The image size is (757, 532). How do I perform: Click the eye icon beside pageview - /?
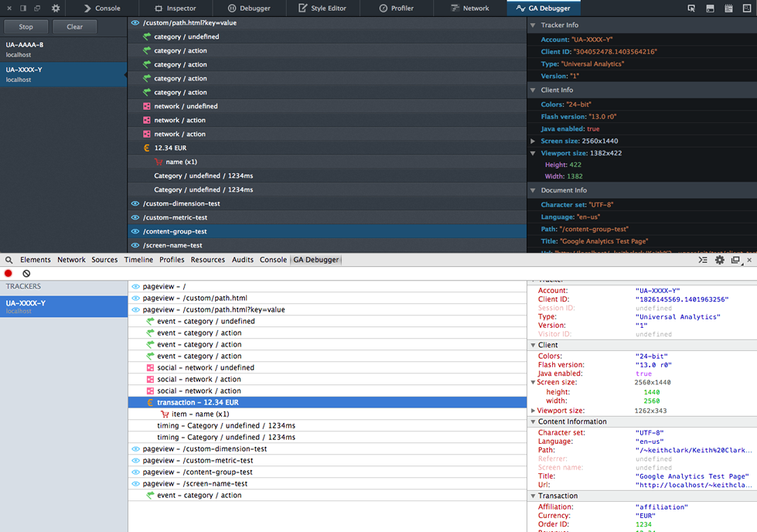click(135, 287)
